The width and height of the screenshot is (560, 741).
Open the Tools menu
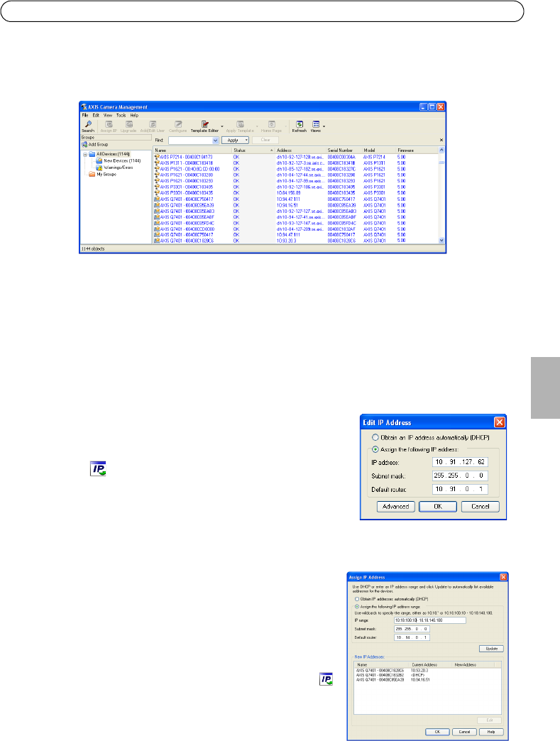[121, 115]
